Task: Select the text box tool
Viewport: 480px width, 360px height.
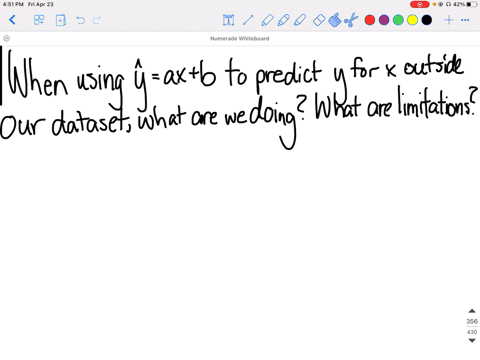Action: point(228,20)
